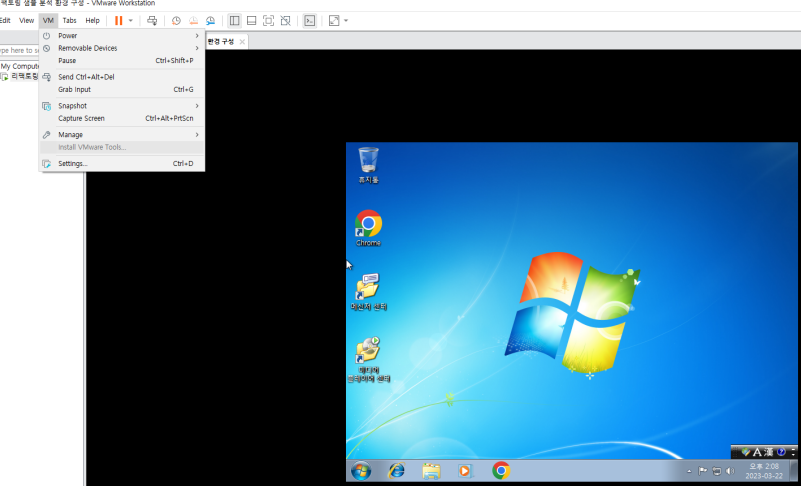801x486 pixels.
Task: Expand the Snapshot submenu
Action: tap(122, 106)
